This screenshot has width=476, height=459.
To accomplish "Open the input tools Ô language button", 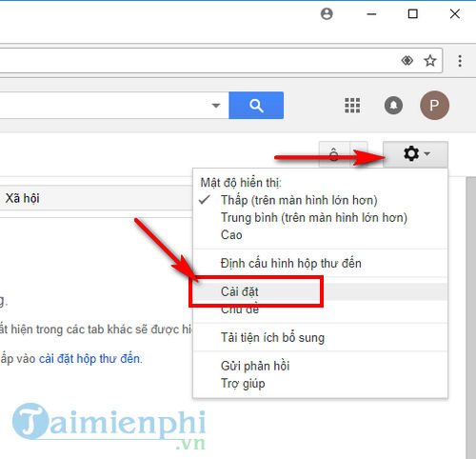I will pos(334,154).
